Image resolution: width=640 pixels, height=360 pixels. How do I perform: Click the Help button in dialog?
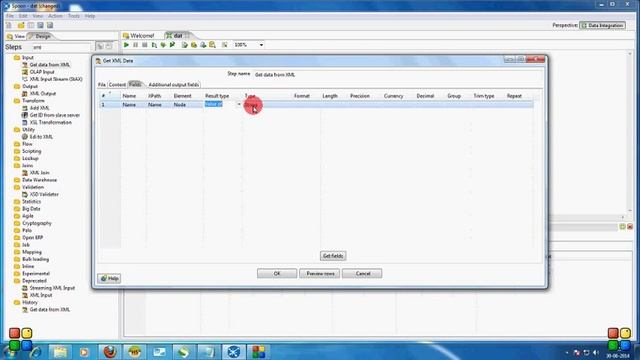pyautogui.click(x=109, y=278)
